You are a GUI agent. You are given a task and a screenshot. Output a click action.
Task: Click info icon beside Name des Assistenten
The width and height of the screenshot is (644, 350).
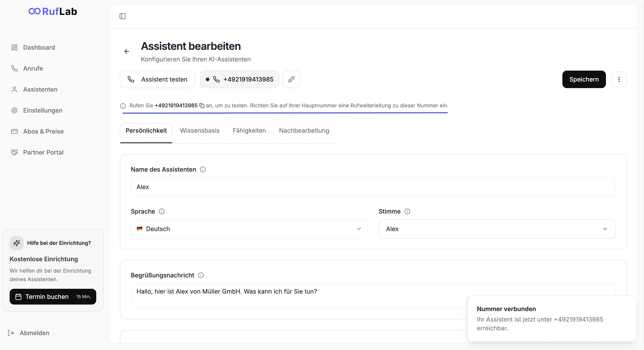tap(203, 170)
